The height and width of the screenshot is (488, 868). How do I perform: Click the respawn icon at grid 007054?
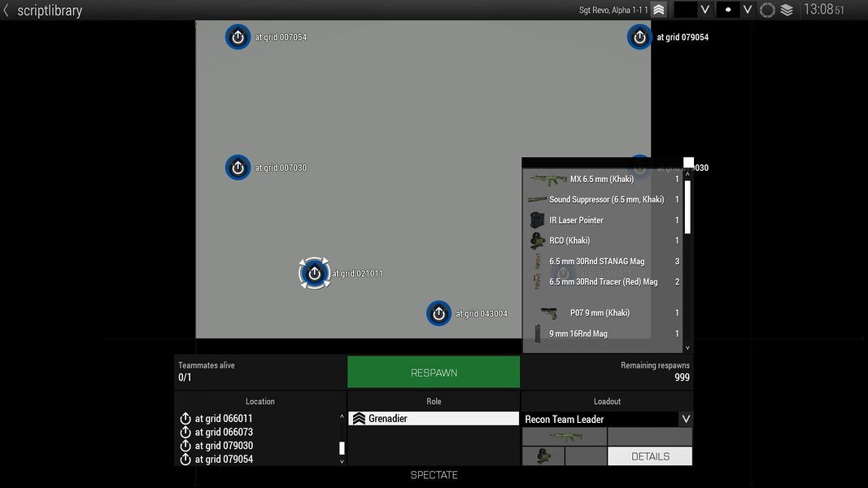[238, 37]
